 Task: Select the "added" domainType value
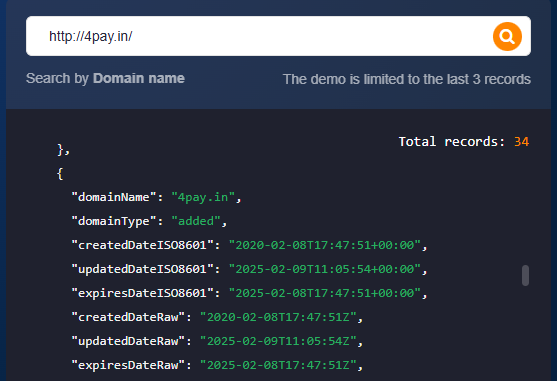point(196,221)
